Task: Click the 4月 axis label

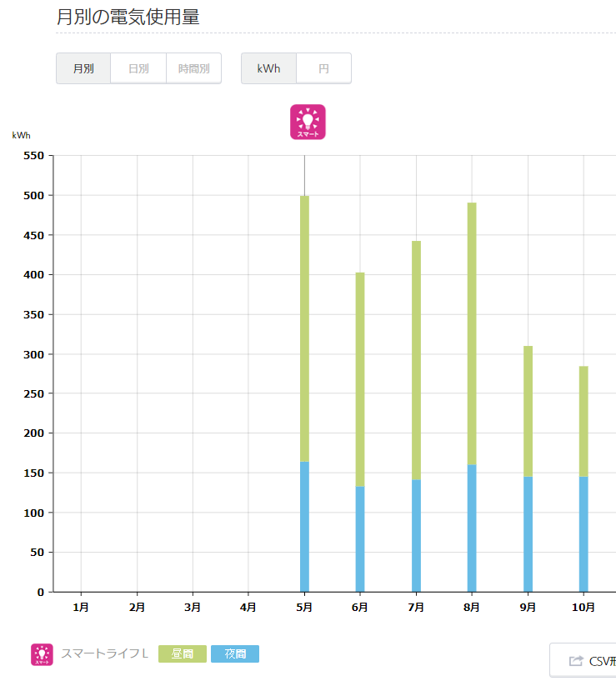Action: click(248, 608)
